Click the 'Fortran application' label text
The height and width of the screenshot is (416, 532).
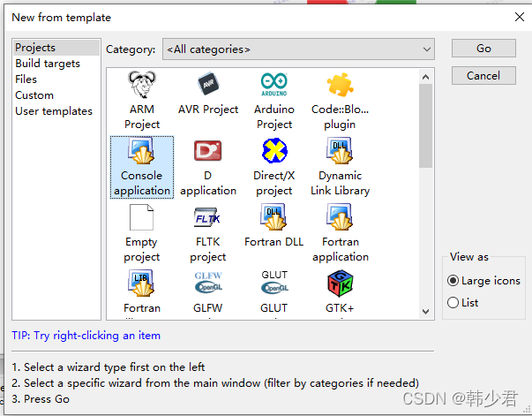click(x=341, y=249)
